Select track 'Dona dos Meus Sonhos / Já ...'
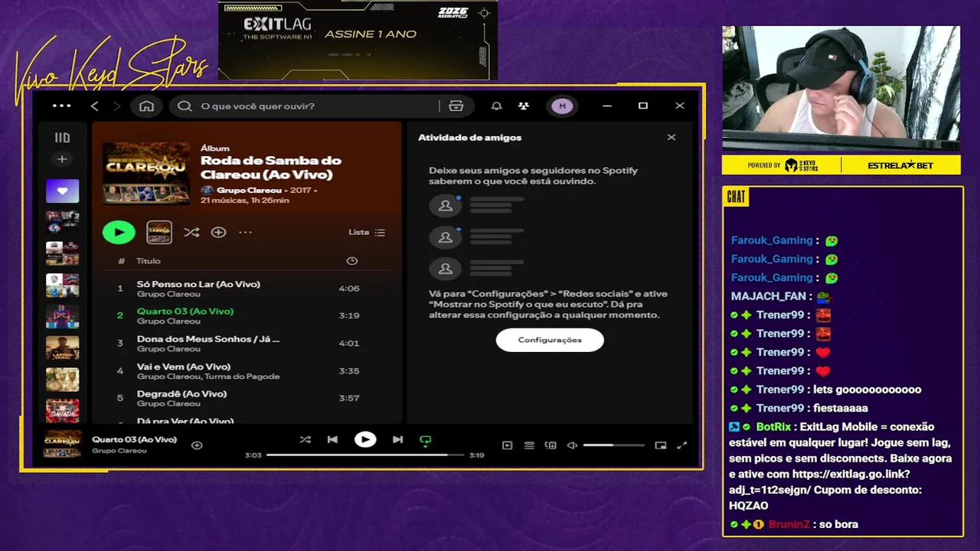Screen dimensions: 980x551 (247, 343)
